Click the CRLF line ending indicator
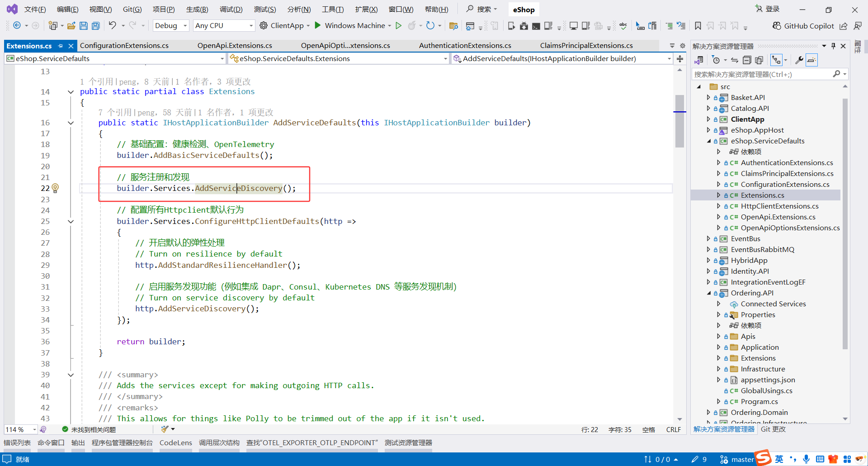Viewport: 868px width, 466px height. (674, 430)
